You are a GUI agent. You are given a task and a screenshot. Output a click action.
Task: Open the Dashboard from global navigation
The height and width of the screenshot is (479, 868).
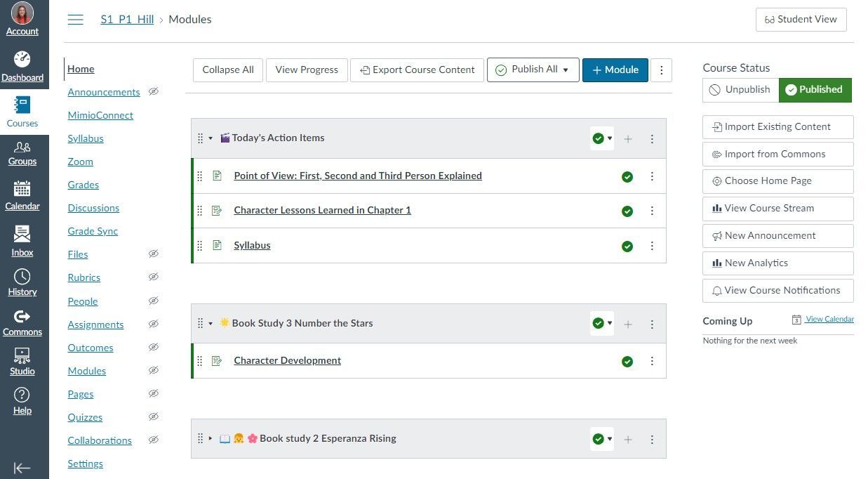point(22,66)
